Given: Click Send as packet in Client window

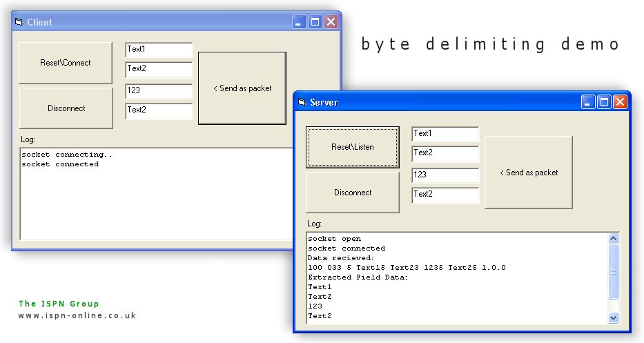Looking at the screenshot, I should (x=242, y=88).
